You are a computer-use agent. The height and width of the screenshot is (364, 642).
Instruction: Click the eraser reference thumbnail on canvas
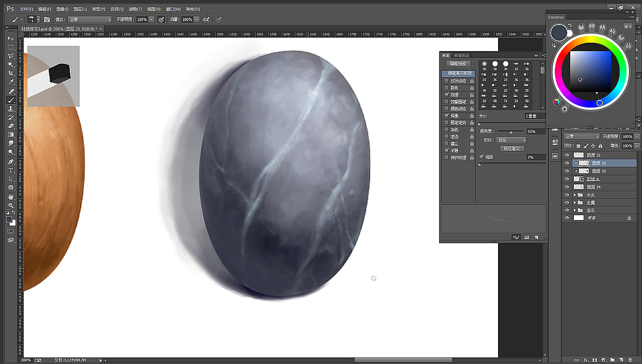coord(54,76)
